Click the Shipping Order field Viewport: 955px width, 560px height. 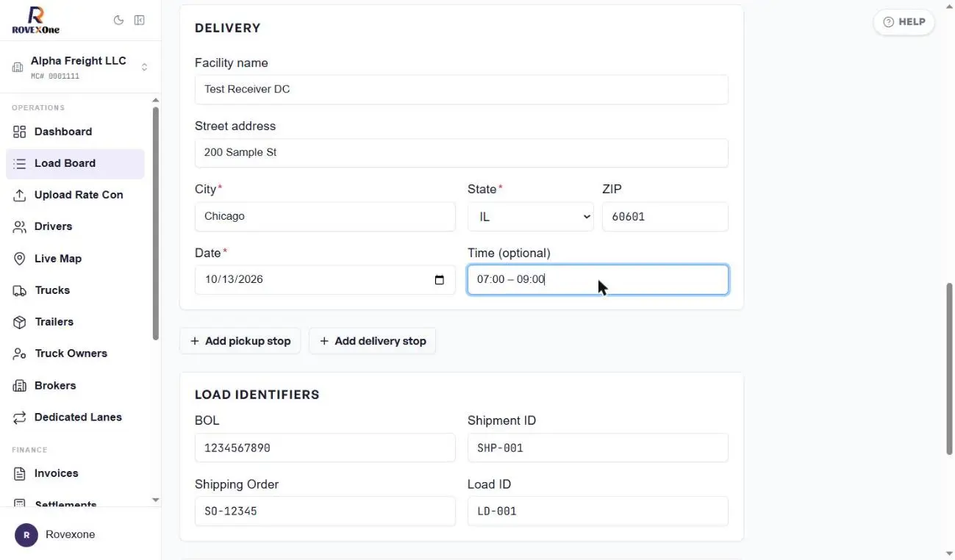coord(325,511)
